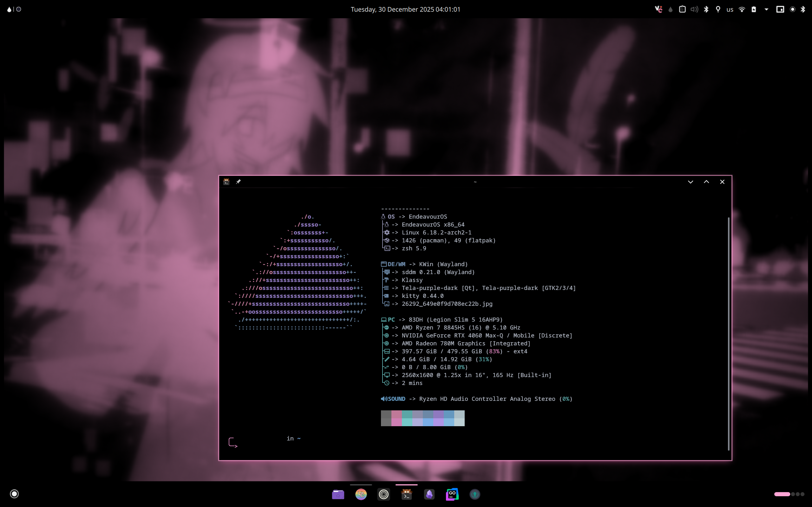Click the kitty terminal dock icon
This screenshot has width=812, height=507.
(406, 494)
